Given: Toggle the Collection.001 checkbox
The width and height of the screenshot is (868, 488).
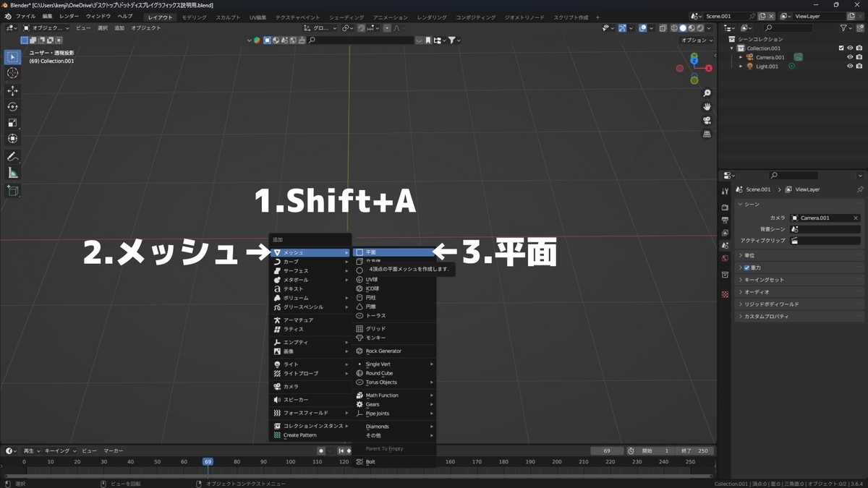Looking at the screenshot, I should [x=841, y=48].
